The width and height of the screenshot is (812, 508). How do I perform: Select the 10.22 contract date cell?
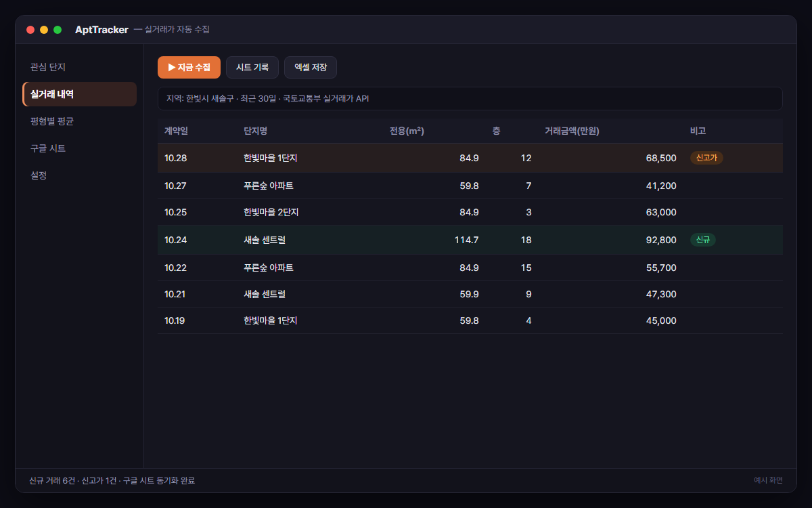coord(176,268)
